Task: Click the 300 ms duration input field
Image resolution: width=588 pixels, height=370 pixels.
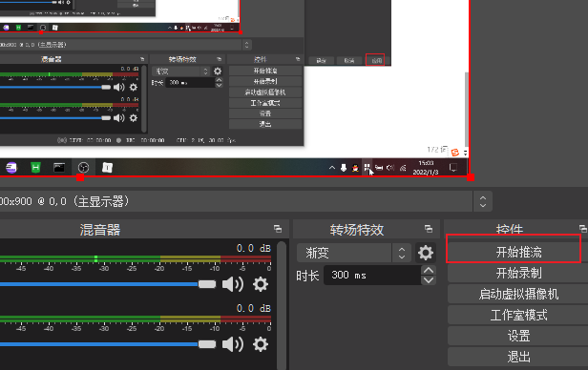Action: tap(372, 276)
